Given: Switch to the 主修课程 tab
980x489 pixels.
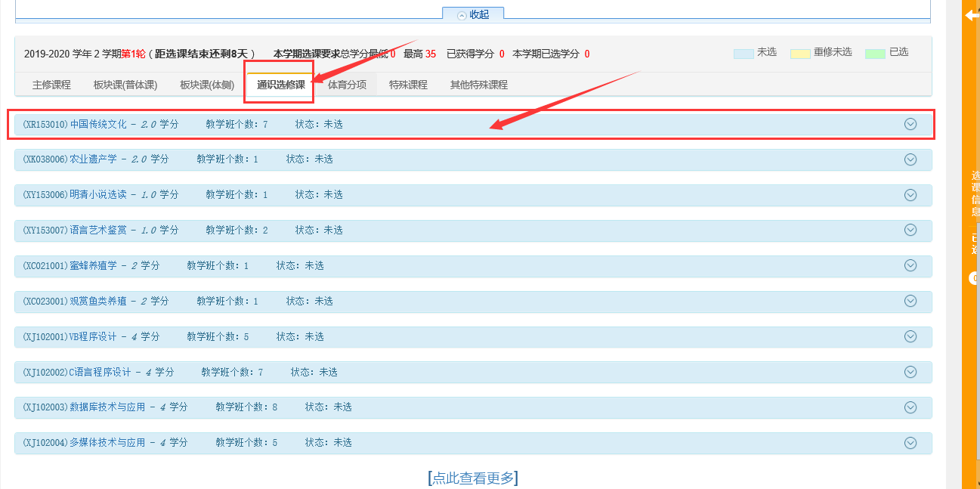Looking at the screenshot, I should click(51, 85).
